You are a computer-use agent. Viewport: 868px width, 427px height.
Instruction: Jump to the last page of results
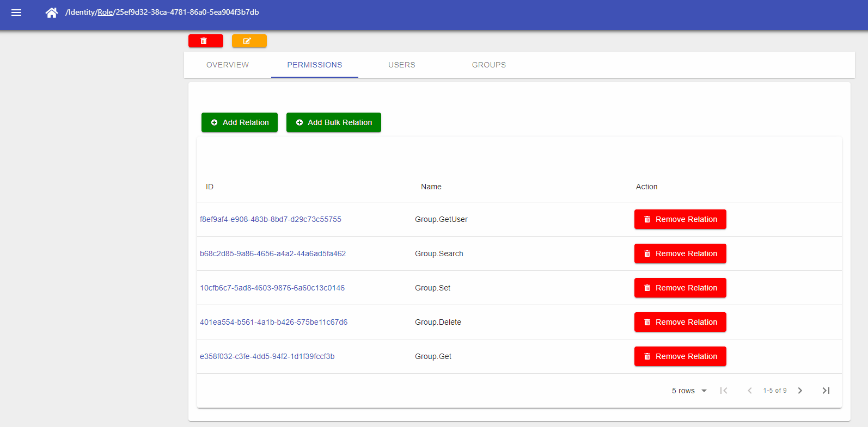tap(826, 391)
